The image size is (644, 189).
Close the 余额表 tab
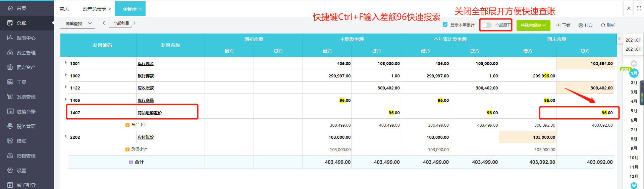141,9
